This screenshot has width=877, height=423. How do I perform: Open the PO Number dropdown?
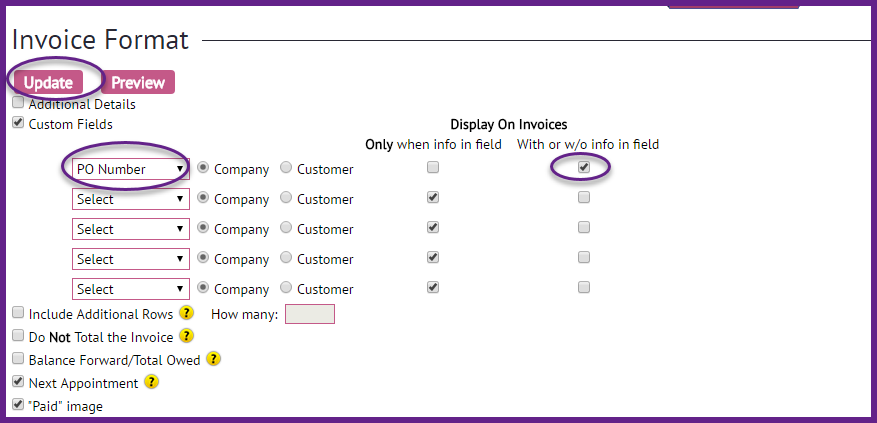131,169
